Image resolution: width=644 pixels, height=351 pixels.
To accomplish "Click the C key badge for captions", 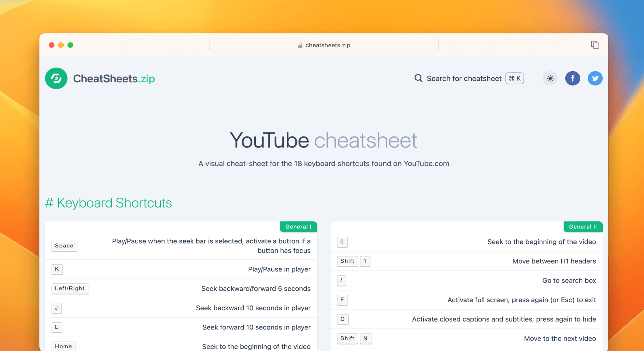I will (342, 319).
